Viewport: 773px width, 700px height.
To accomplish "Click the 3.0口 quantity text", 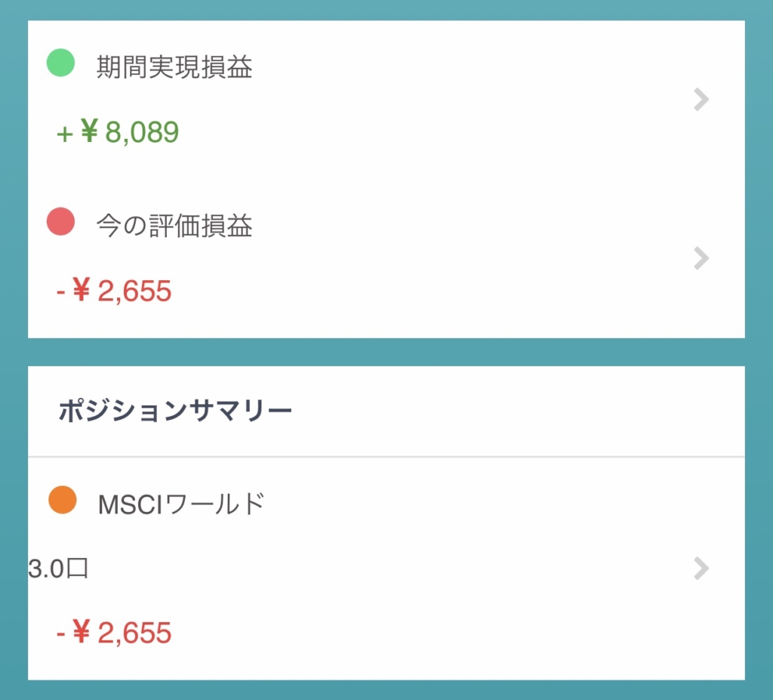I will [x=58, y=569].
